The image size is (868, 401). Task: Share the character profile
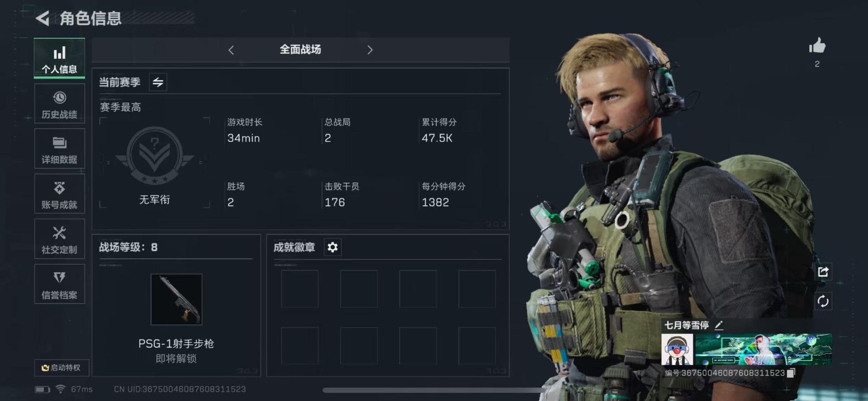coord(823,272)
